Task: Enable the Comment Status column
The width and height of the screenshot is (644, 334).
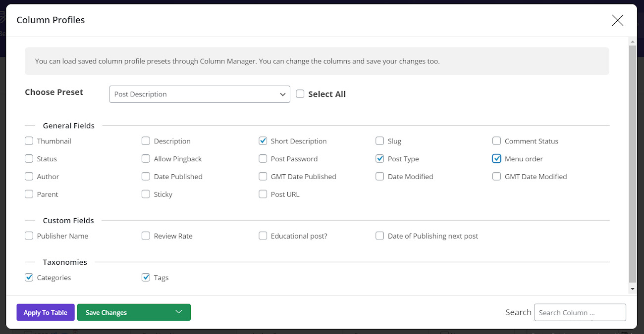Action: pos(497,141)
